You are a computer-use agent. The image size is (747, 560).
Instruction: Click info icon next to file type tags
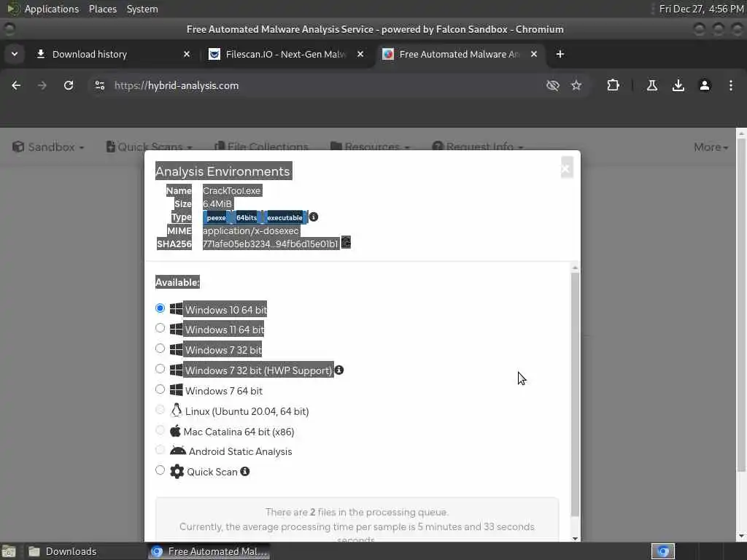pyautogui.click(x=314, y=217)
